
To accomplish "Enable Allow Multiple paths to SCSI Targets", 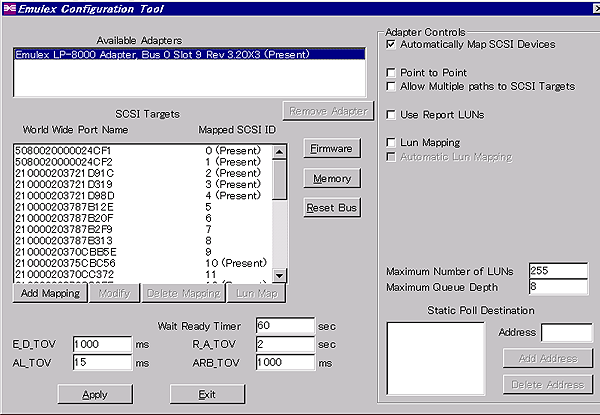I will (x=391, y=86).
